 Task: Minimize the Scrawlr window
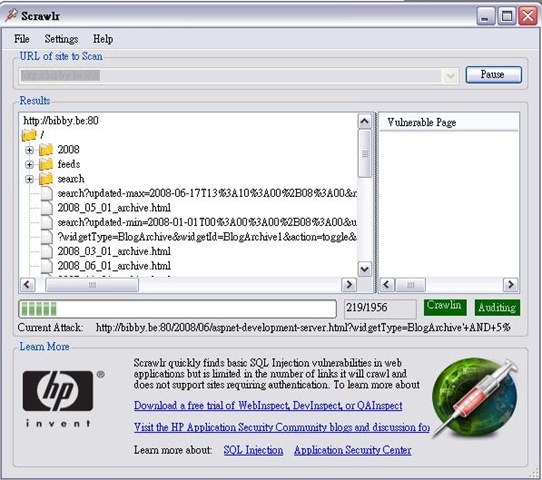(485, 16)
